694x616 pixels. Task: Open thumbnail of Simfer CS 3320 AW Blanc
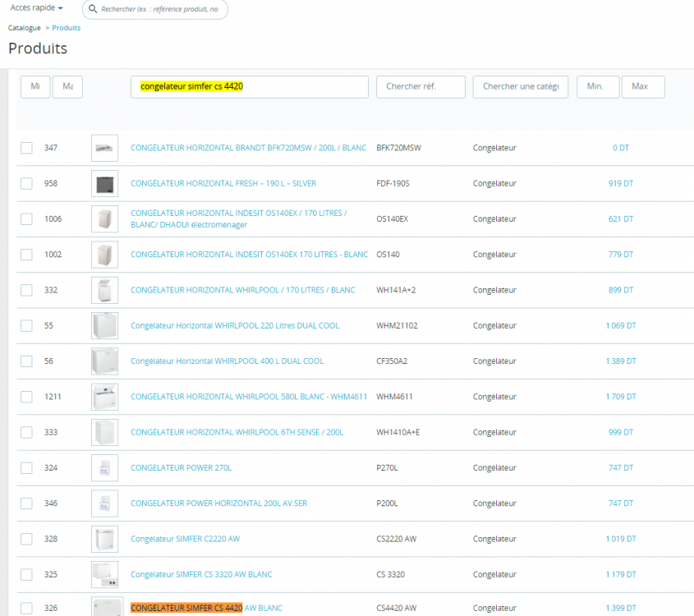click(104, 574)
